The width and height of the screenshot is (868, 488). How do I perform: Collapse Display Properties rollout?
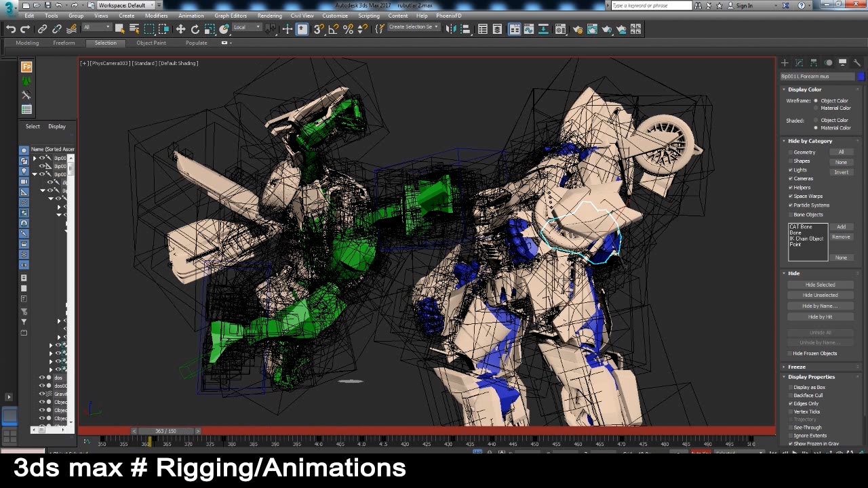(811, 377)
